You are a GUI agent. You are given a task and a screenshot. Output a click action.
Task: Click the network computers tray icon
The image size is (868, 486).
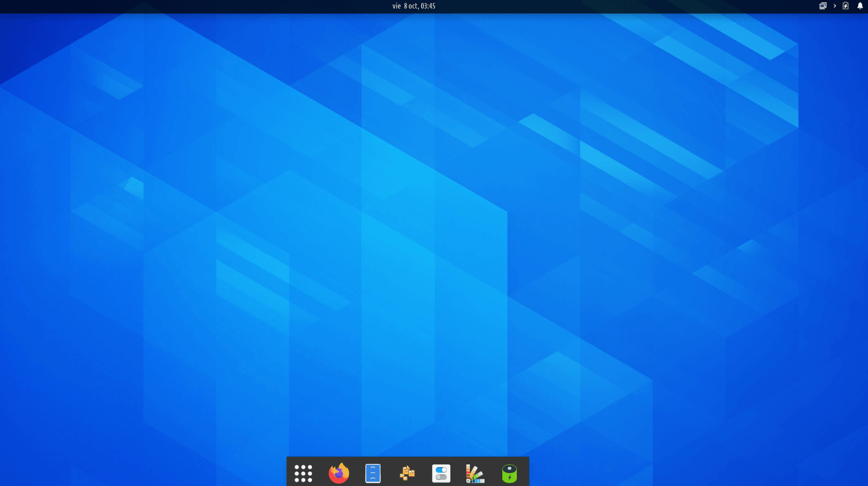[823, 6]
